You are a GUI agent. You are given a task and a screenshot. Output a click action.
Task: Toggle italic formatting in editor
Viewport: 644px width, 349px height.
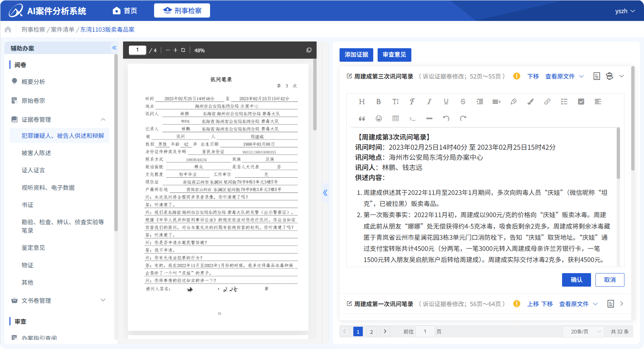429,101
